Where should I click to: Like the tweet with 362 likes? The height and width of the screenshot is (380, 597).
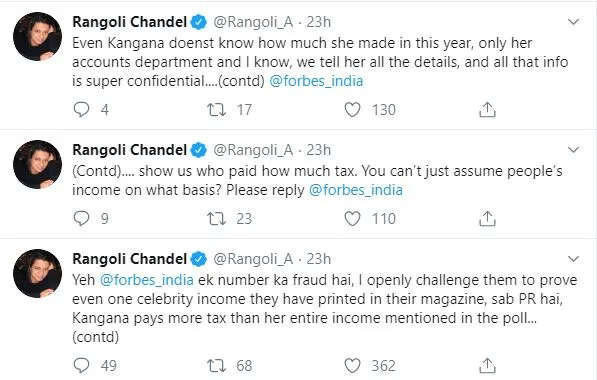point(352,366)
